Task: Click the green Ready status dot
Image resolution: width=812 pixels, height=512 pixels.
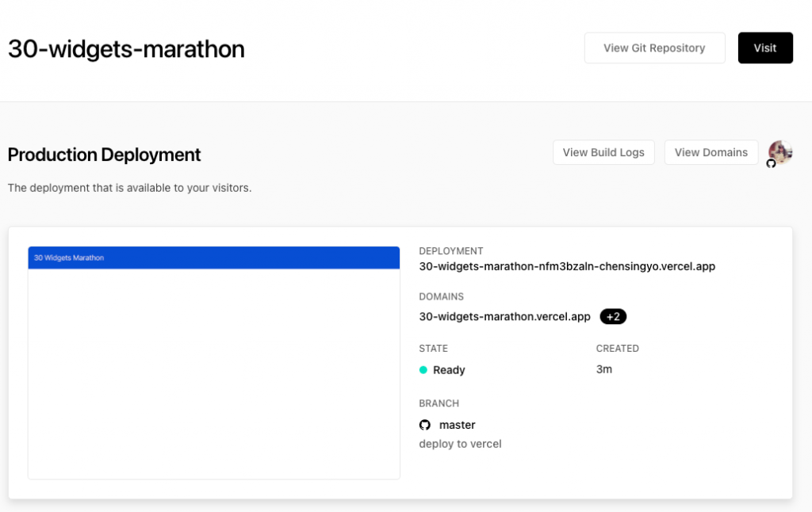Action: point(423,369)
